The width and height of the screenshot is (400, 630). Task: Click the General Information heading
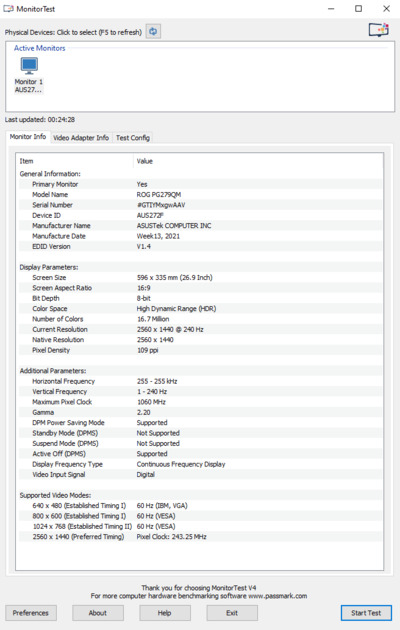click(x=50, y=174)
